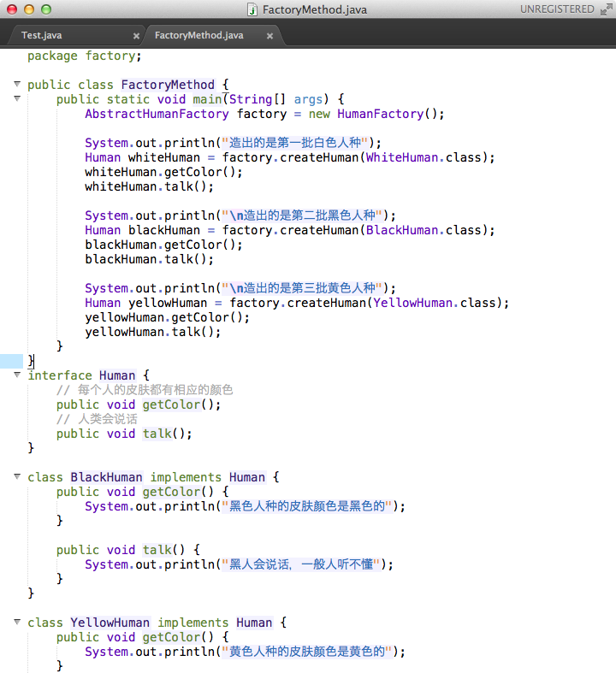This screenshot has height=673, width=616.
Task: Click the 'YellowHuman' class name in declaration
Action: coord(110,623)
